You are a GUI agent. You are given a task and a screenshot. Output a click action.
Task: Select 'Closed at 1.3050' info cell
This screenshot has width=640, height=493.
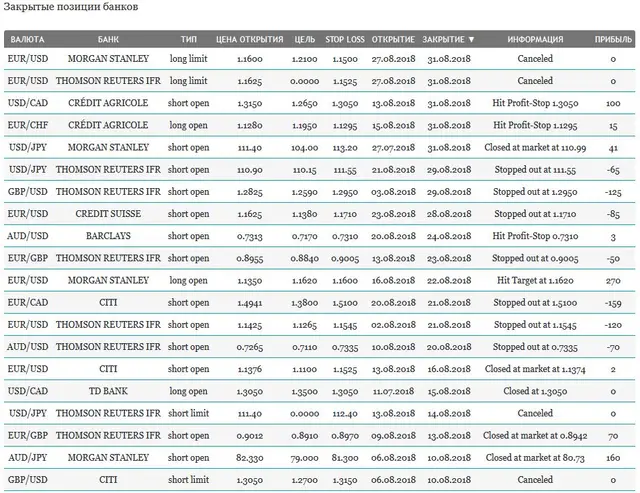(x=535, y=391)
